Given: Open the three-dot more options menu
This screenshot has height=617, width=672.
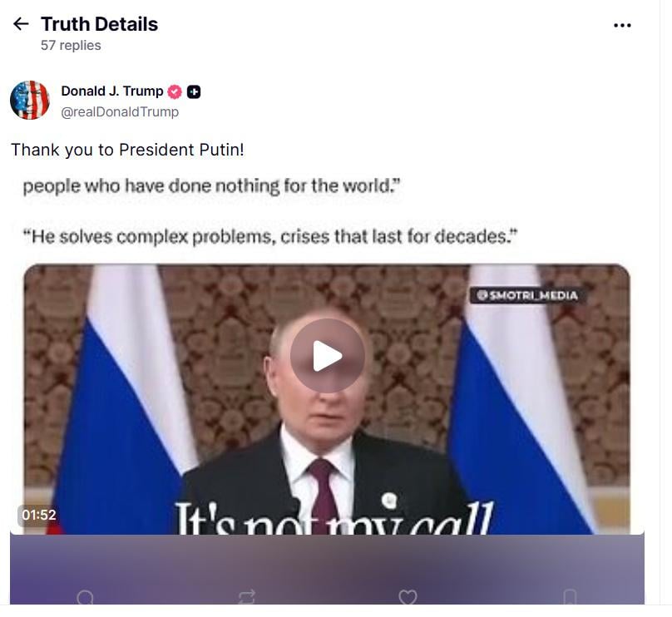Looking at the screenshot, I should pos(622,25).
